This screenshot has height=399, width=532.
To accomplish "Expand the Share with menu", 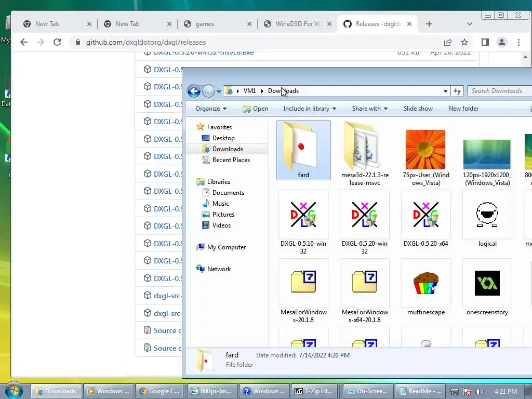I will coord(370,109).
